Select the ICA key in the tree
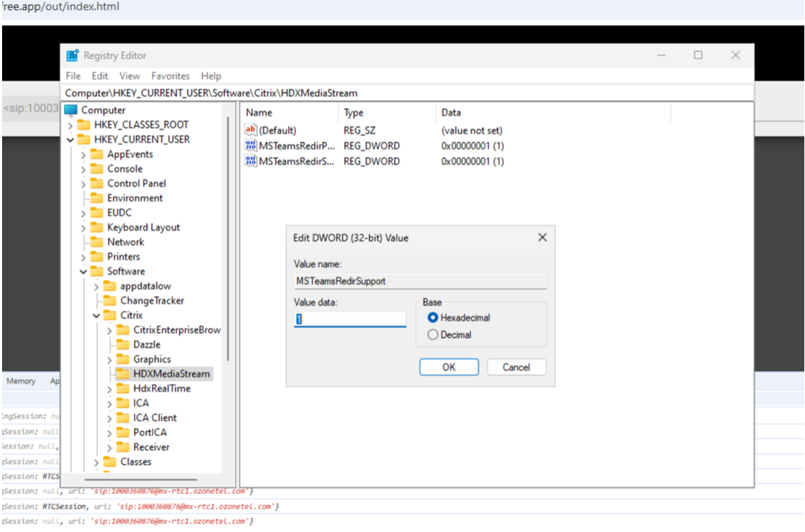This screenshot has height=532, width=805. 141,403
